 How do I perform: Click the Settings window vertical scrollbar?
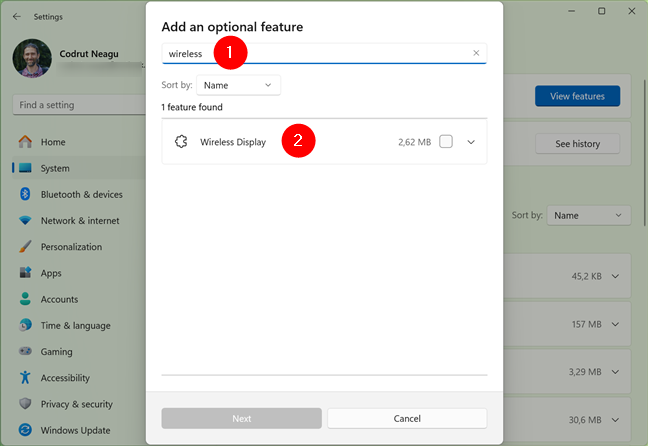tap(644, 153)
